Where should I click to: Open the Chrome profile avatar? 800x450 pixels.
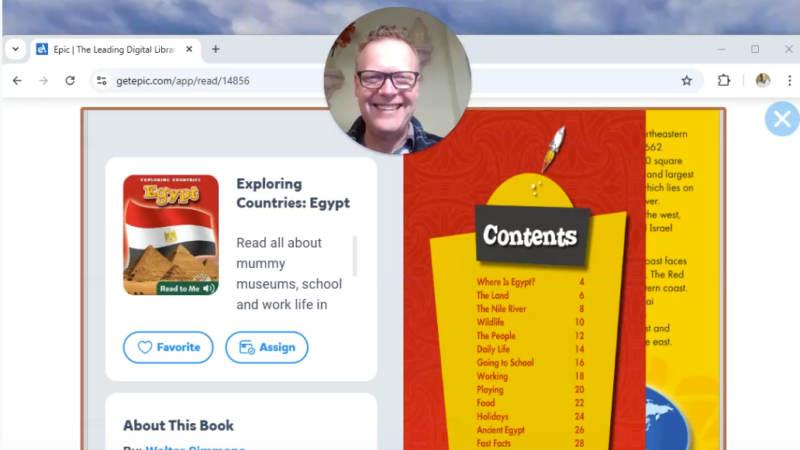(x=763, y=81)
